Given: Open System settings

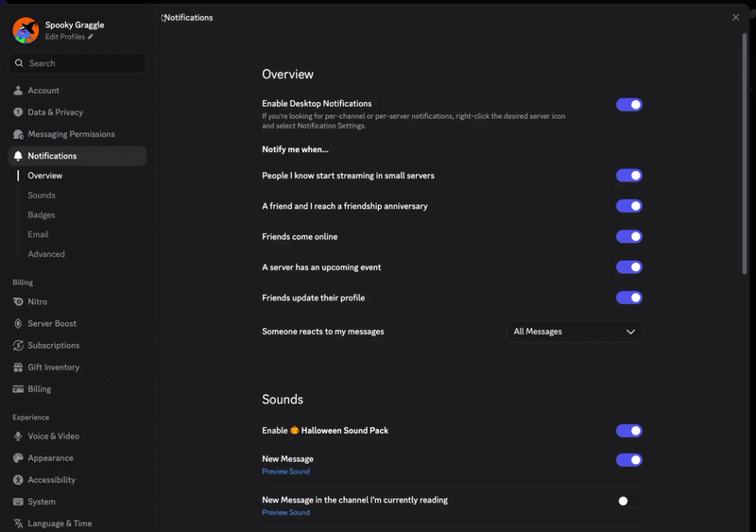Looking at the screenshot, I should (77, 502).
